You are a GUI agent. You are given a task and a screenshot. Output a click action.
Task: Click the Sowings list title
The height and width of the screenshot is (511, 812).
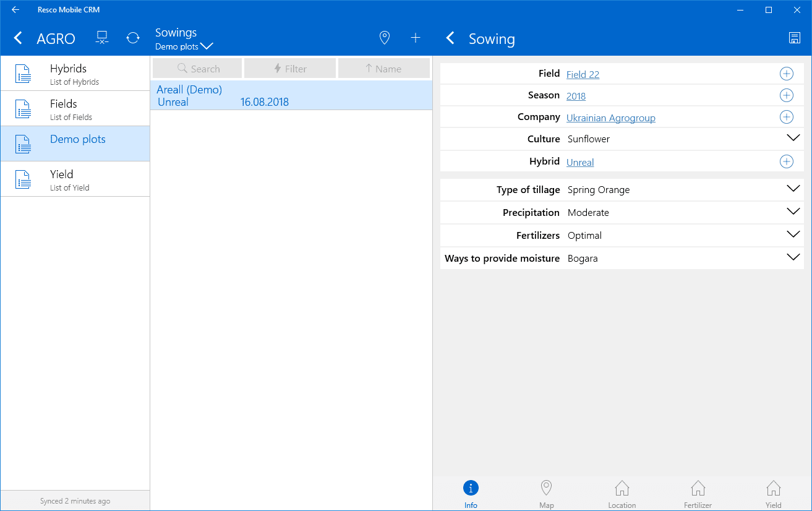(176, 33)
